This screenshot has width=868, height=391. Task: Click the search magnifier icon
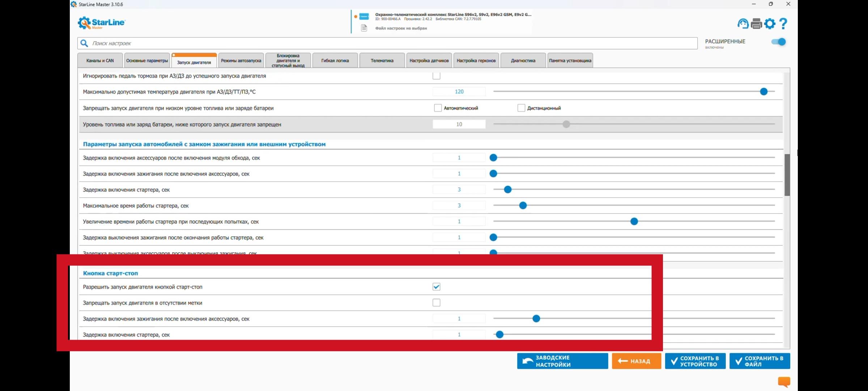84,43
